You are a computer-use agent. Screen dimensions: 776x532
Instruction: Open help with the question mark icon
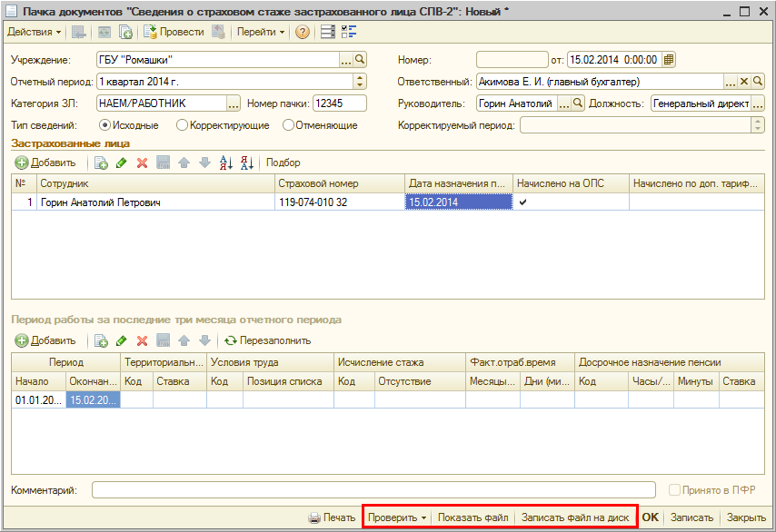[x=303, y=32]
